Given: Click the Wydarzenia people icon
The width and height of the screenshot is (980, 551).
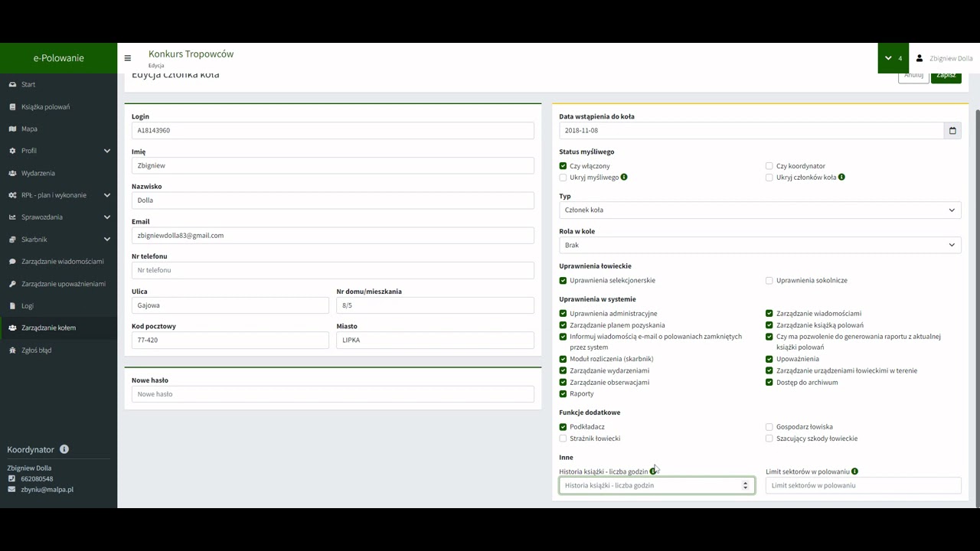Looking at the screenshot, I should (x=12, y=173).
